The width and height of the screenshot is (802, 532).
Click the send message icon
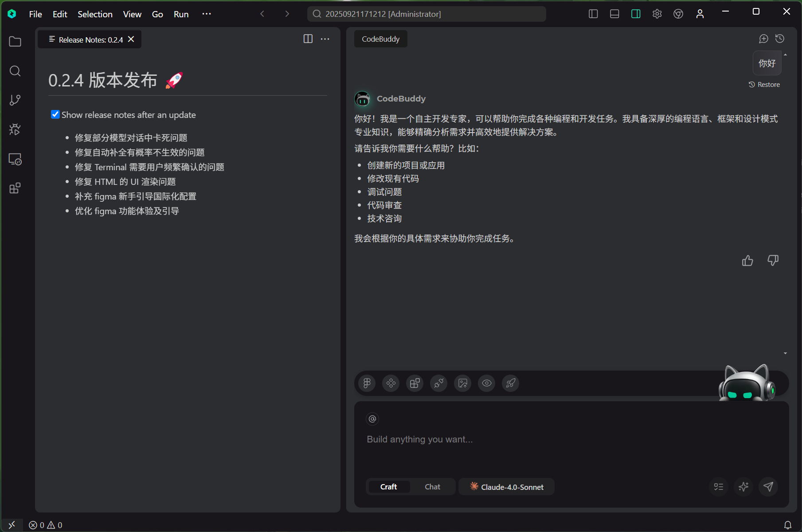(769, 487)
